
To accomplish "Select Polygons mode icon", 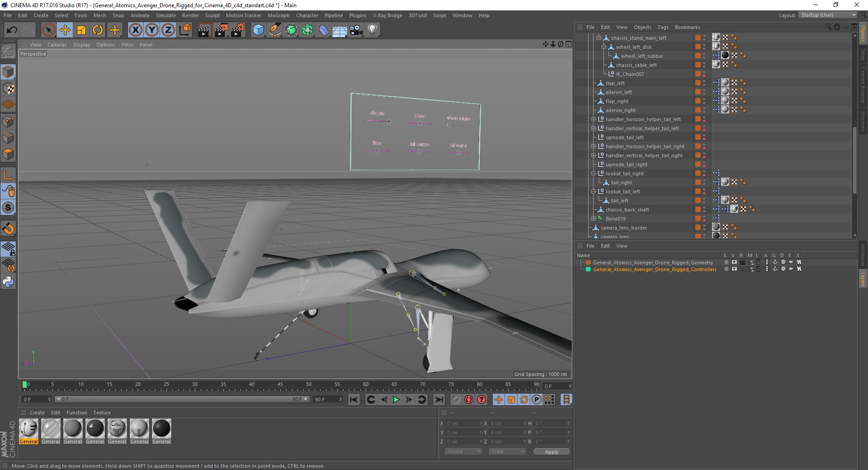I will [x=8, y=154].
